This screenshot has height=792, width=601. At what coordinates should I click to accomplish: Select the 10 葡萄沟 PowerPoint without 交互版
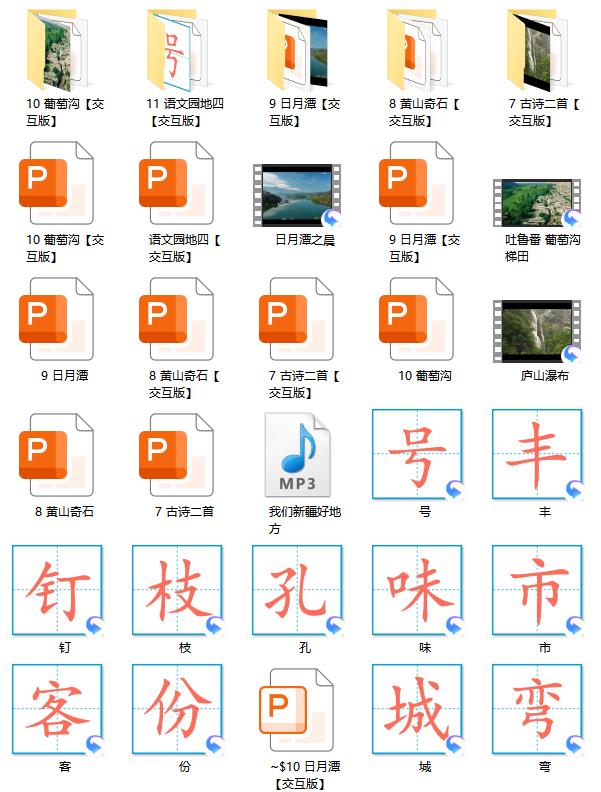tap(416, 320)
